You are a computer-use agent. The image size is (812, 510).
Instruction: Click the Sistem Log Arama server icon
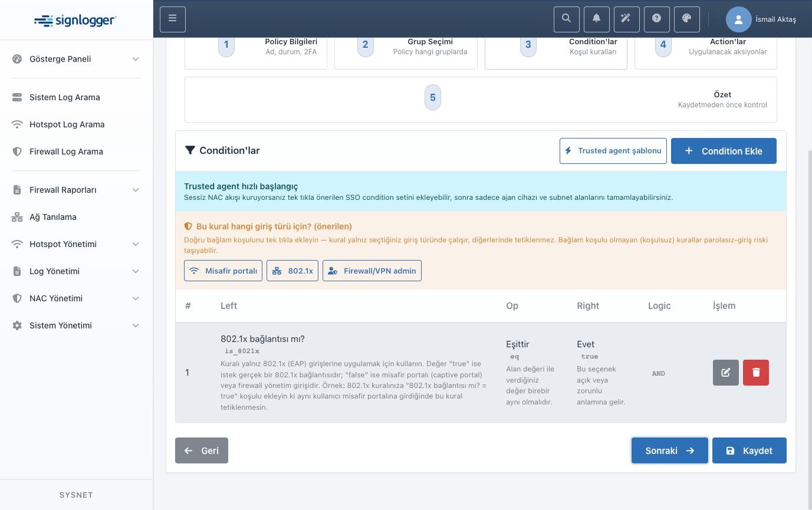pyautogui.click(x=17, y=97)
